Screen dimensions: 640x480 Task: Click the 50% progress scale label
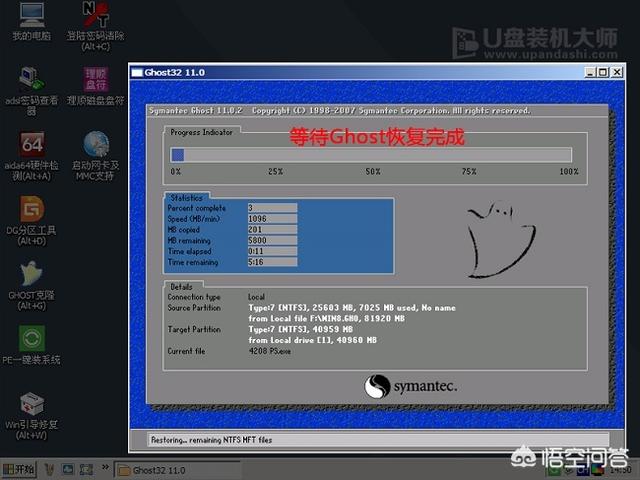tap(373, 172)
